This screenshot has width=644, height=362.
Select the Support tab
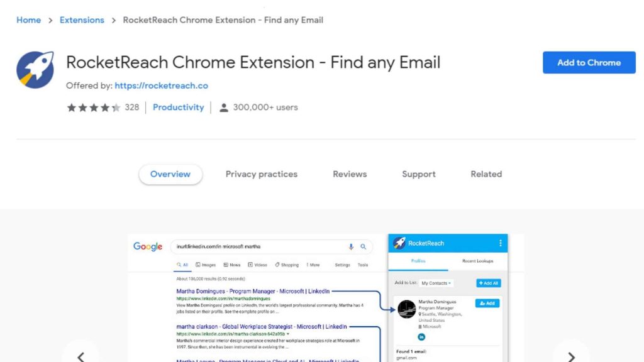tap(419, 174)
